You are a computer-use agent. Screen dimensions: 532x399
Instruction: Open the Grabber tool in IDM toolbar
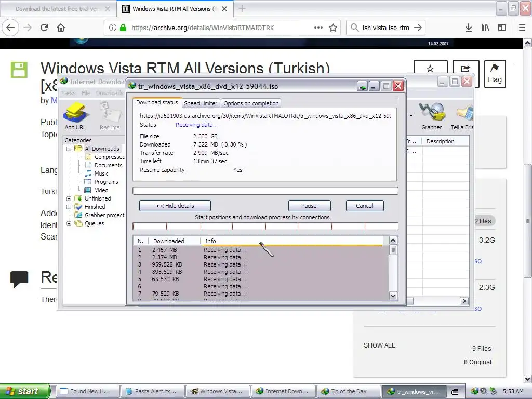click(431, 116)
